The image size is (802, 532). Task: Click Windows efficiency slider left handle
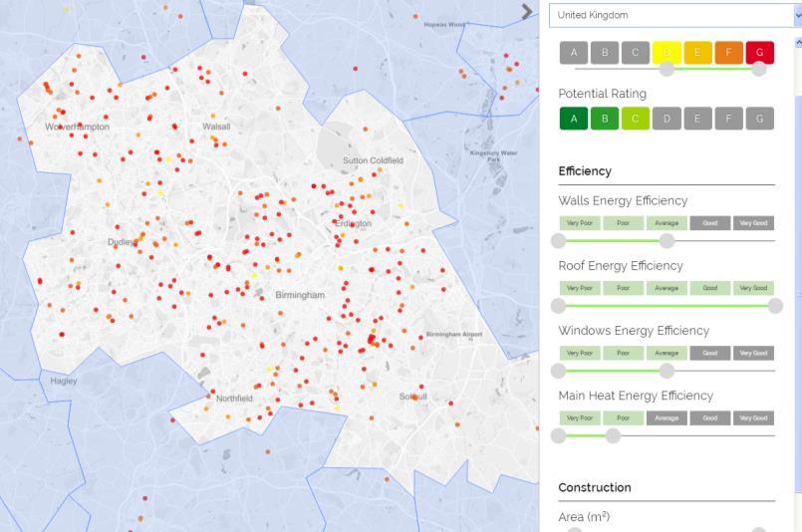[559, 371]
